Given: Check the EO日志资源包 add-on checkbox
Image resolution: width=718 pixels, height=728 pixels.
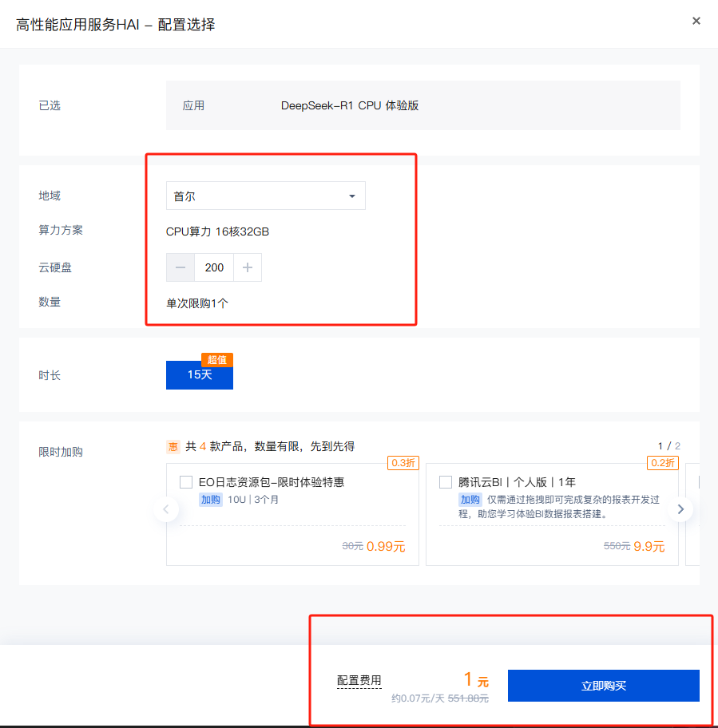Looking at the screenshot, I should point(186,482).
